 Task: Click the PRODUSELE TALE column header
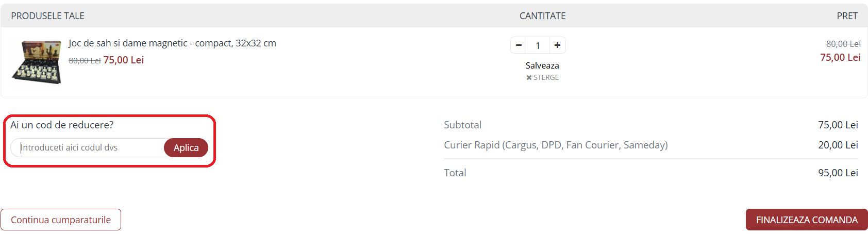(x=48, y=16)
